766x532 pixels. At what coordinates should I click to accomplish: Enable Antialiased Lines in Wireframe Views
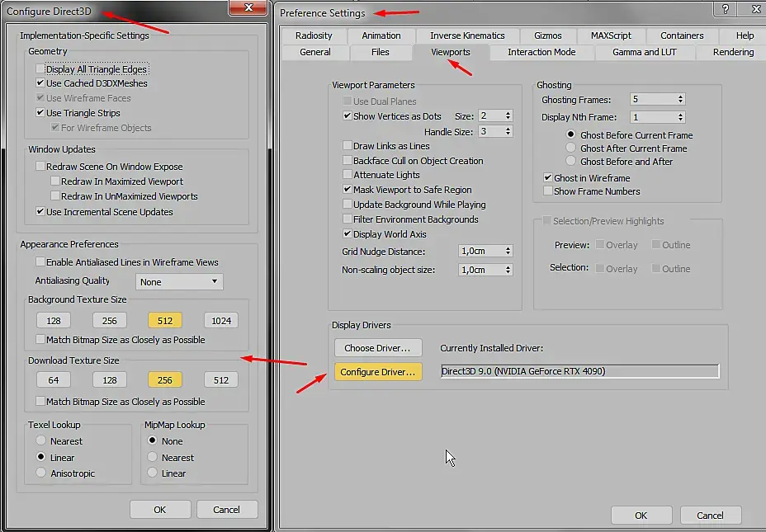(x=40, y=262)
